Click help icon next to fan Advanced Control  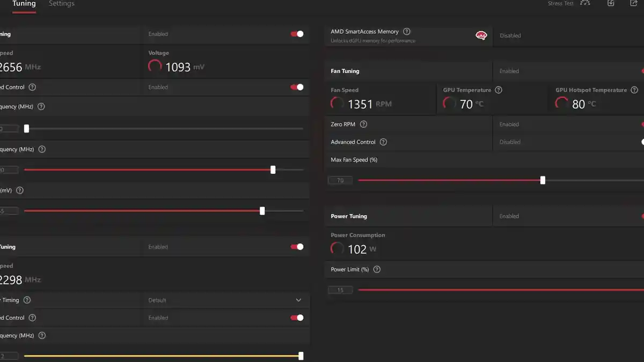(x=383, y=142)
